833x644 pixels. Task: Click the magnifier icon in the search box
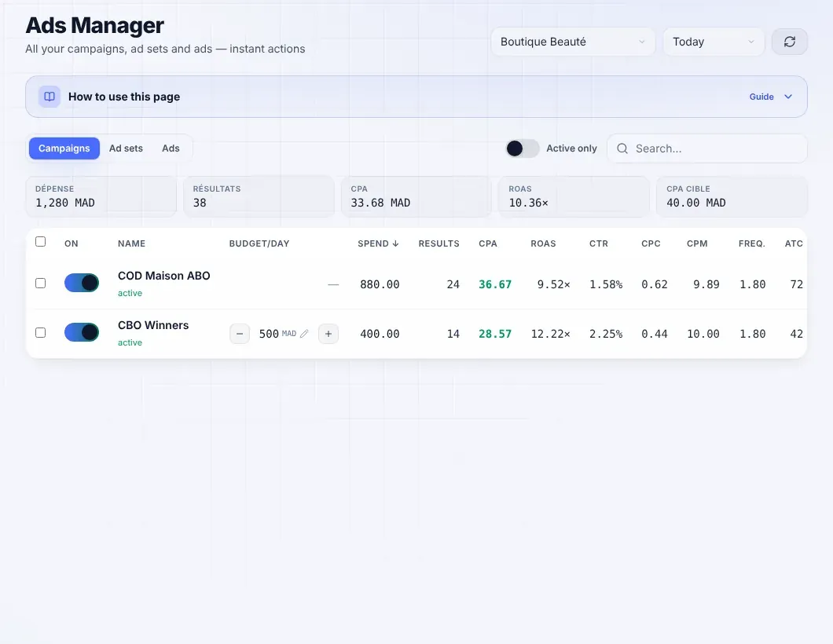622,148
